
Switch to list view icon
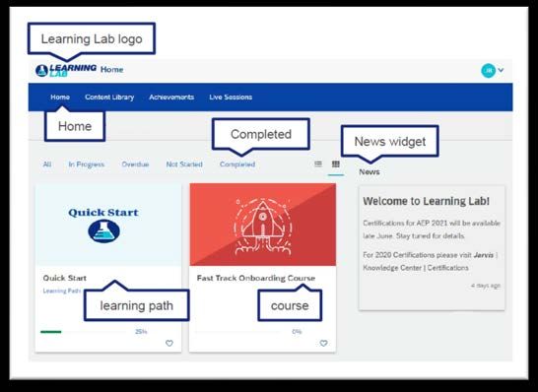pyautogui.click(x=318, y=164)
